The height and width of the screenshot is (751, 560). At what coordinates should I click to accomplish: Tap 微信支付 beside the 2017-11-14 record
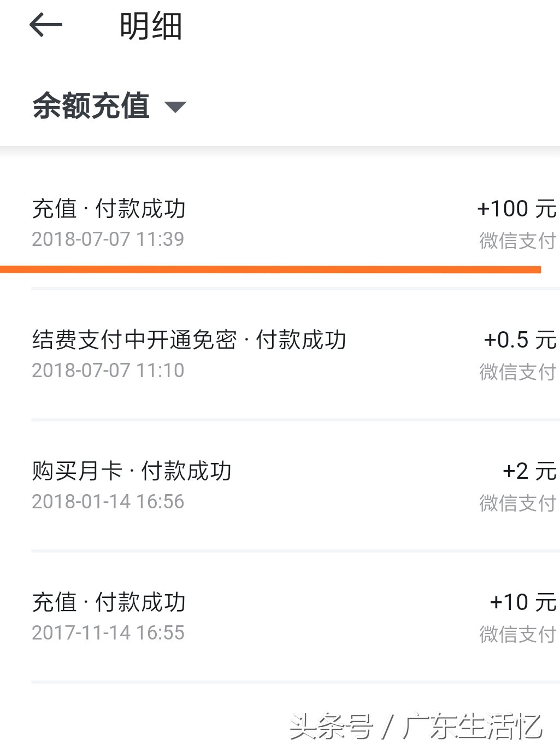click(x=516, y=634)
